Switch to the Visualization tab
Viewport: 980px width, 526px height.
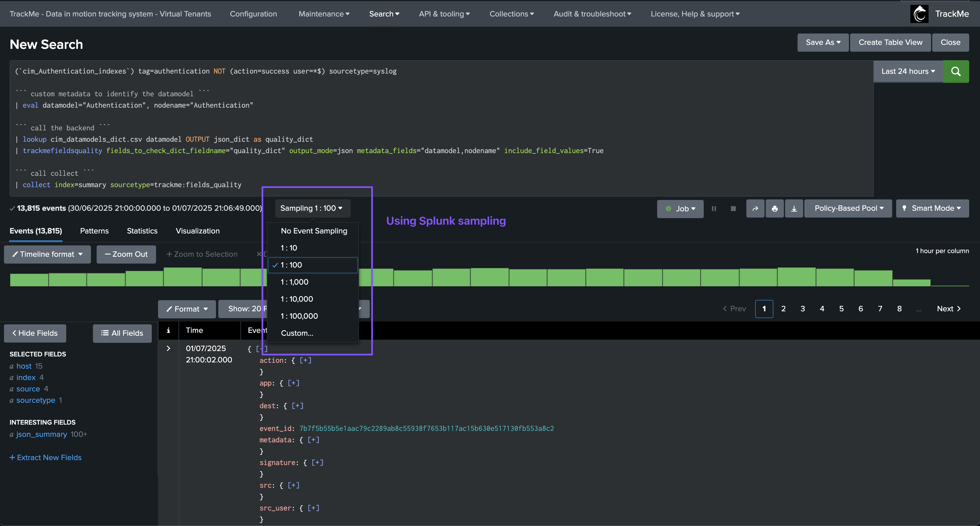tap(198, 231)
